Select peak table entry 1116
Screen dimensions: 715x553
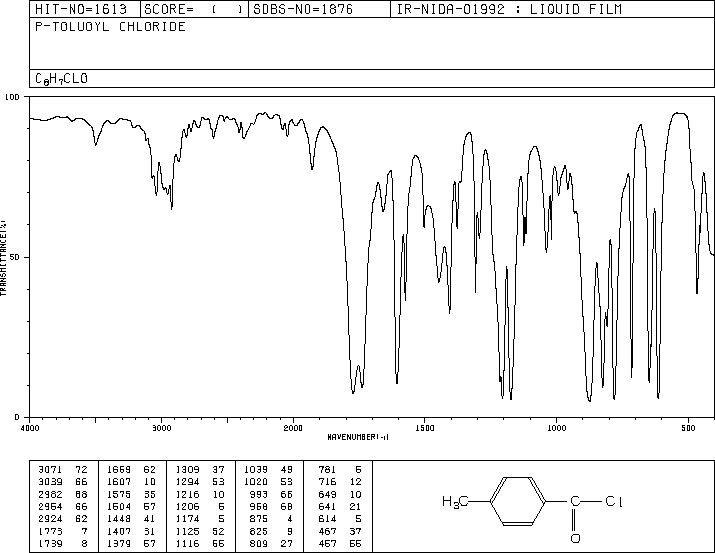click(x=187, y=543)
